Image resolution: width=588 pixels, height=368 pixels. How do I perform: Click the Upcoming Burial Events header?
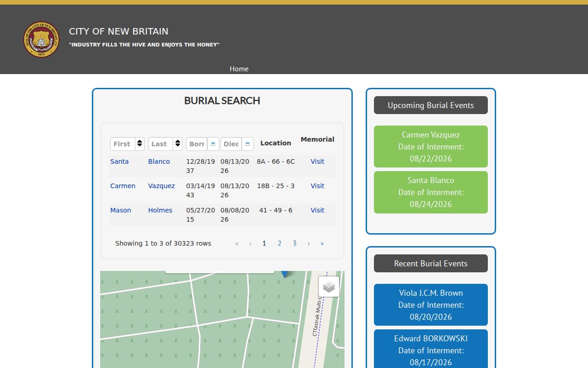click(431, 105)
